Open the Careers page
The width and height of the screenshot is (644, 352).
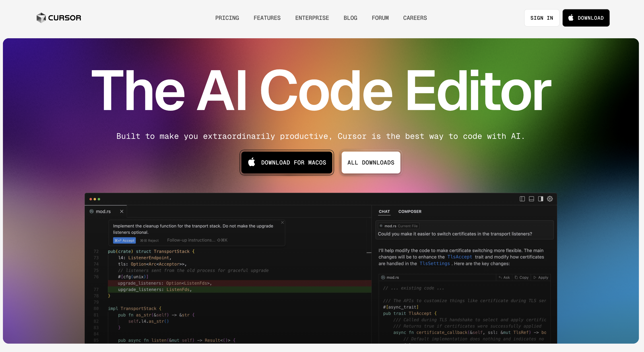[x=415, y=18]
